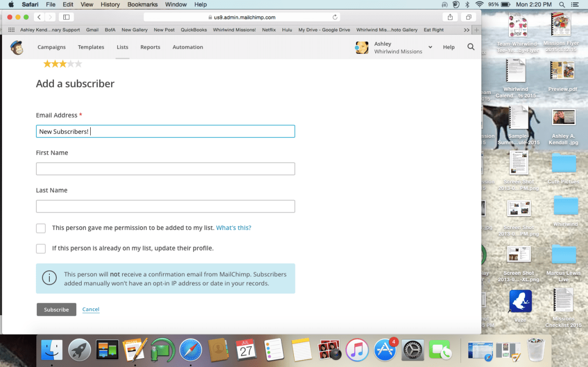Open the "What's this?" link
Image resolution: width=588 pixels, height=367 pixels.
click(x=233, y=228)
